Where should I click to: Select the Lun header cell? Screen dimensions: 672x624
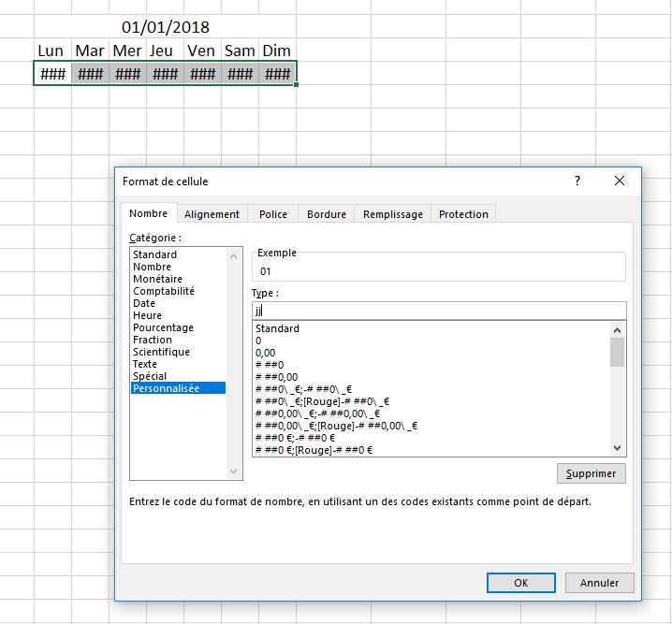tap(52, 51)
